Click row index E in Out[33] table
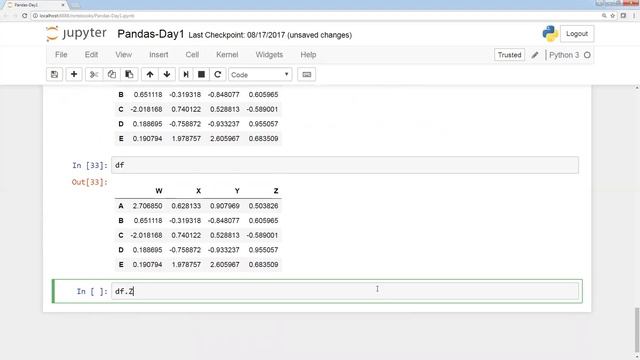 (x=121, y=264)
